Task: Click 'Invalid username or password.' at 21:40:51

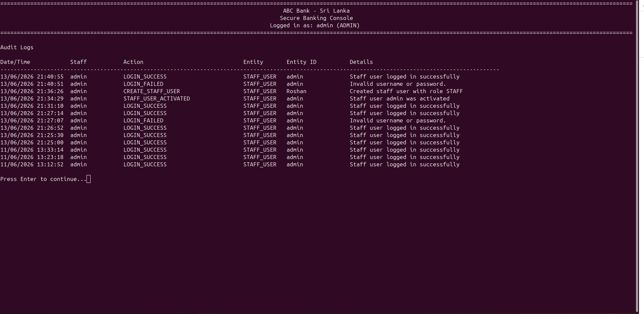Action: (398, 84)
